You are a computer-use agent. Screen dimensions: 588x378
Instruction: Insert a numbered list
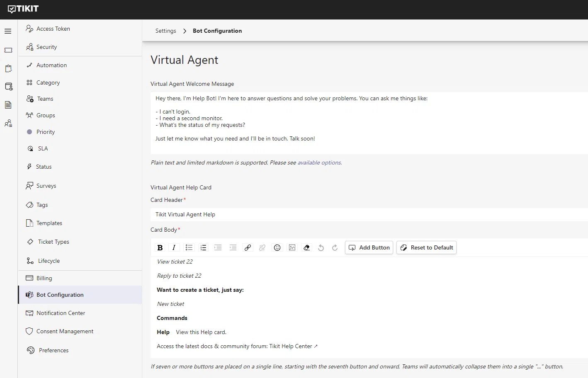click(203, 247)
